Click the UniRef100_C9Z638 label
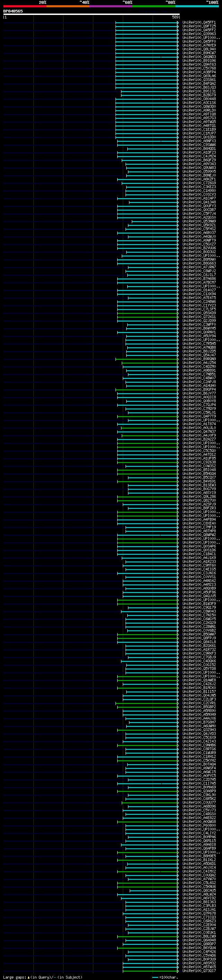Image resolution: width=222 pixels, height=980 pixels. [199, 462]
